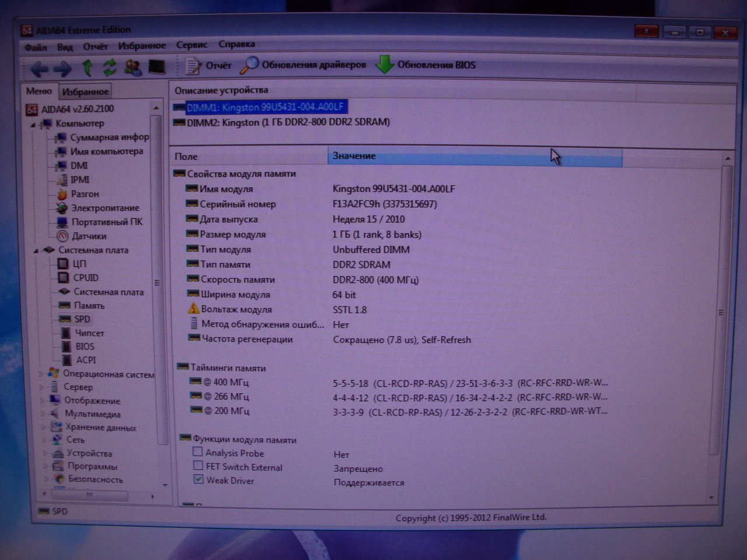
Task: Select Имя компьютера tree item
Action: click(99, 152)
